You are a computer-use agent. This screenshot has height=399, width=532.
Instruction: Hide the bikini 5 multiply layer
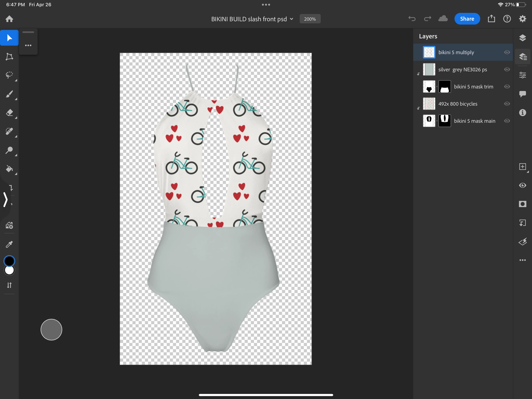(x=507, y=52)
